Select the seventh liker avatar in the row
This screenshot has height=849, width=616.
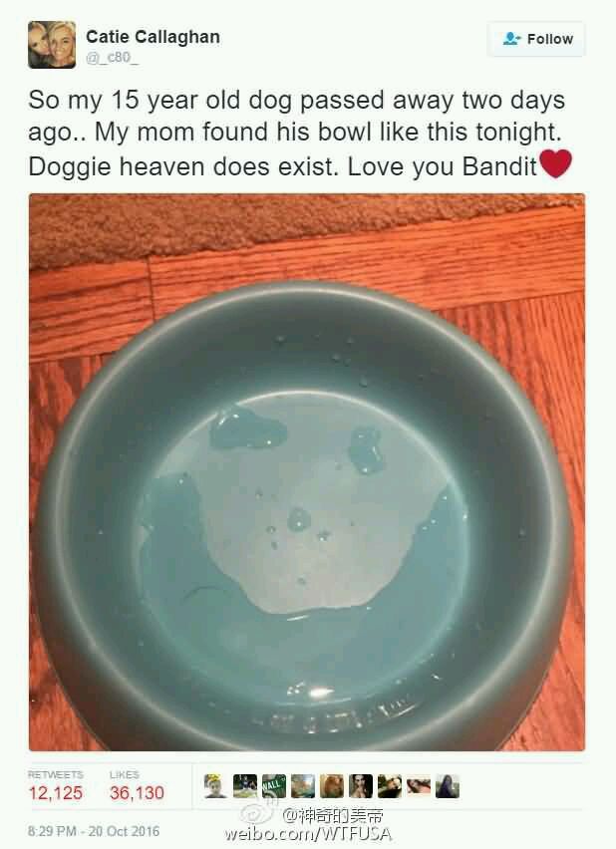point(390,786)
